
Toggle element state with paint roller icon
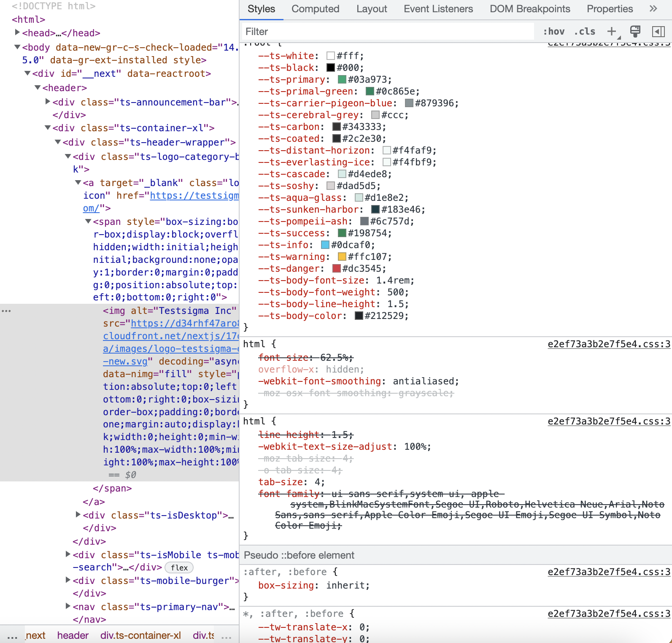(x=635, y=31)
